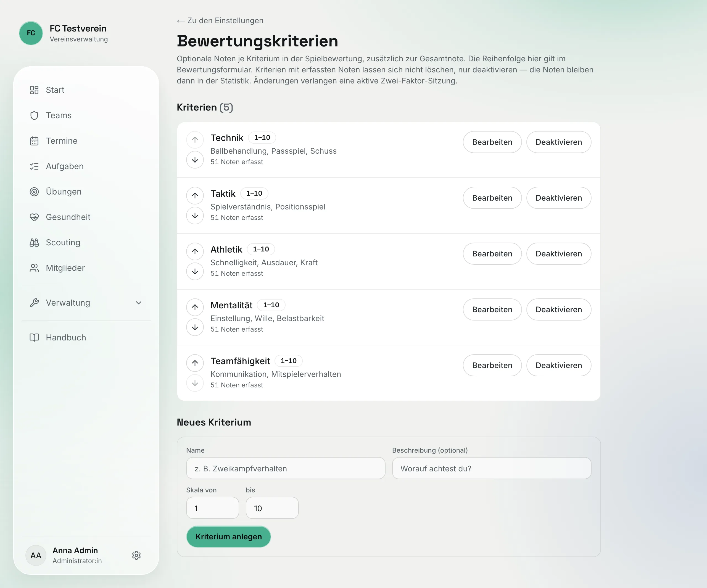This screenshot has width=707, height=588.
Task: Click the AA user avatar
Action: [x=36, y=555]
